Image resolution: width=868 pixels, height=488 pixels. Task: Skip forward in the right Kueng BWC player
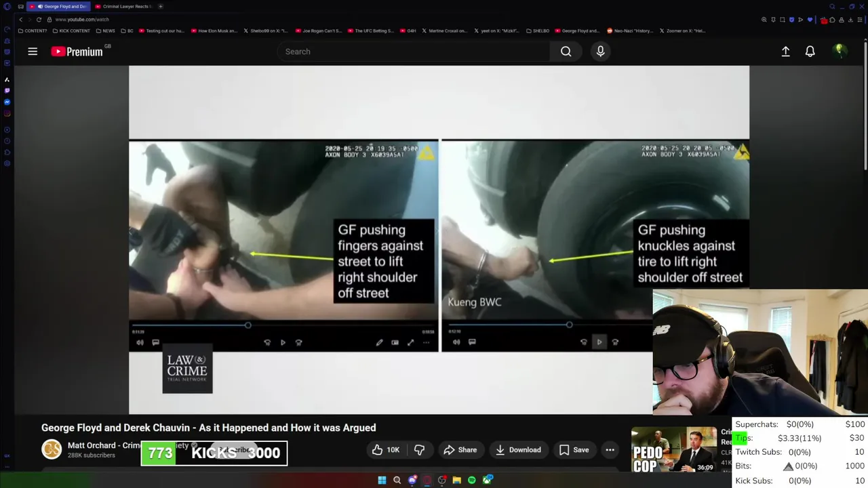coord(615,342)
